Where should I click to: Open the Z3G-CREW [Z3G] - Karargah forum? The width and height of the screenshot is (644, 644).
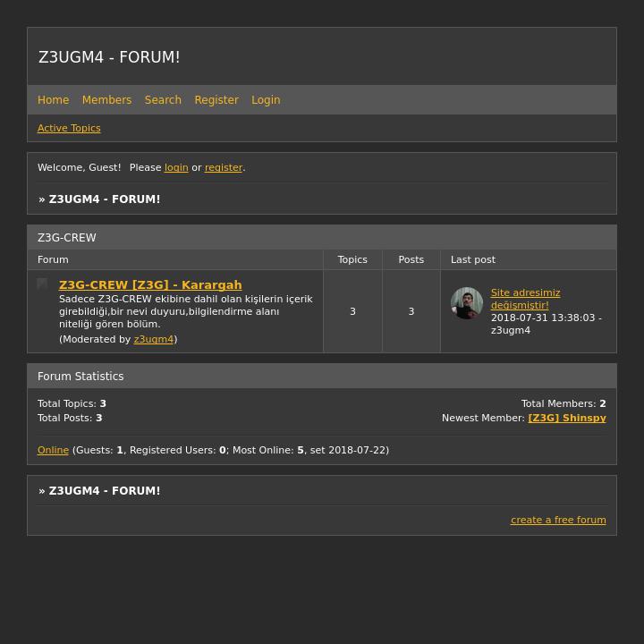(150, 285)
